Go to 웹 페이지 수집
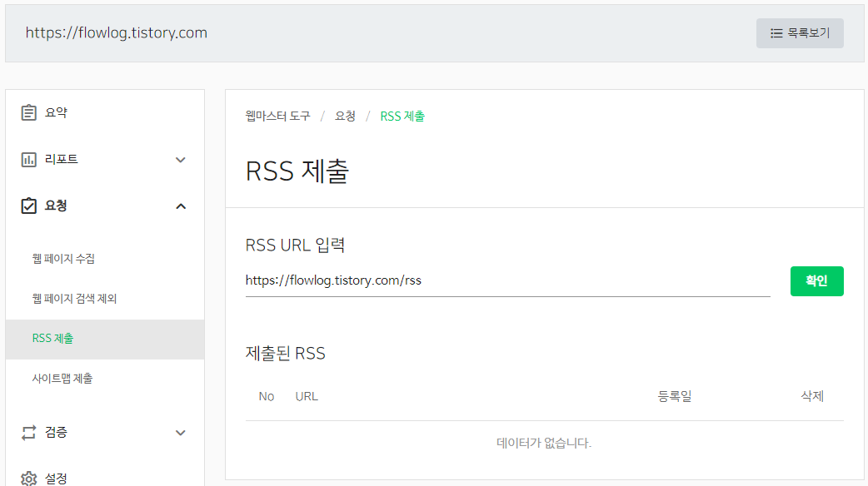The image size is (868, 486). pos(63,259)
